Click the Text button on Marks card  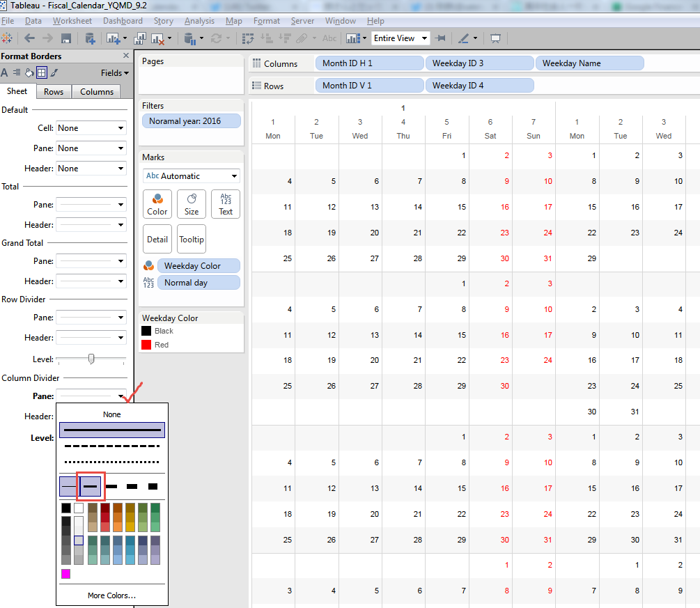pos(226,204)
